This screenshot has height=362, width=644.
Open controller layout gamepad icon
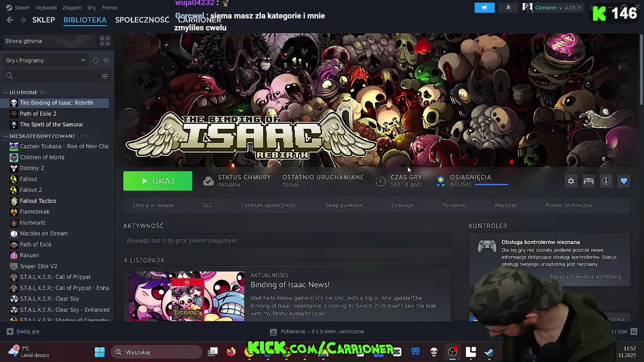pyautogui.click(x=588, y=181)
